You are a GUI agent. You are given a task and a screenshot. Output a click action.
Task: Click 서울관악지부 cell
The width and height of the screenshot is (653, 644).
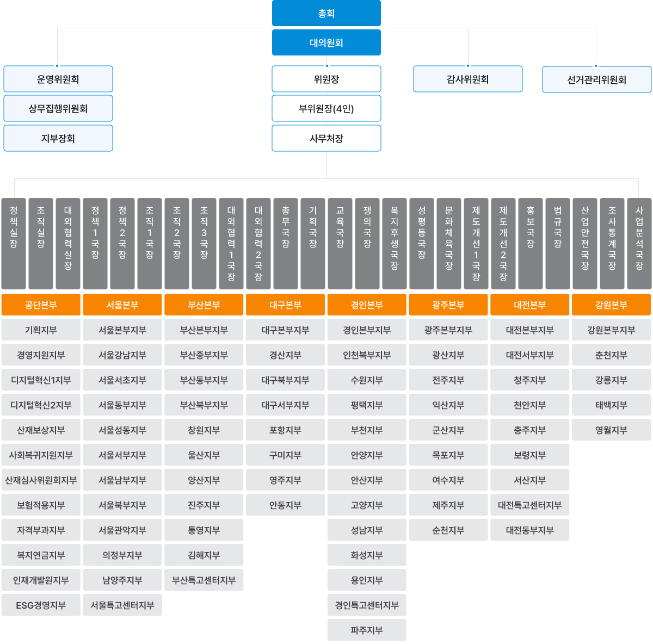[x=122, y=530]
